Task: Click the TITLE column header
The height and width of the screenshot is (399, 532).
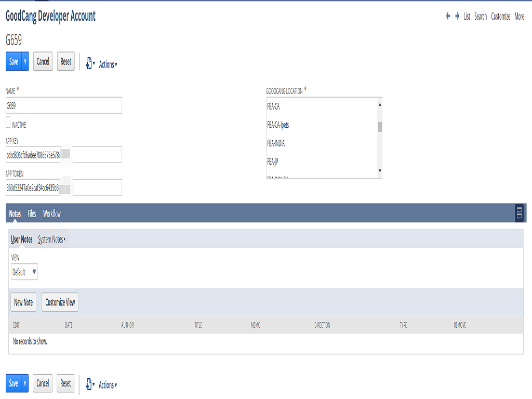Action: (x=198, y=325)
